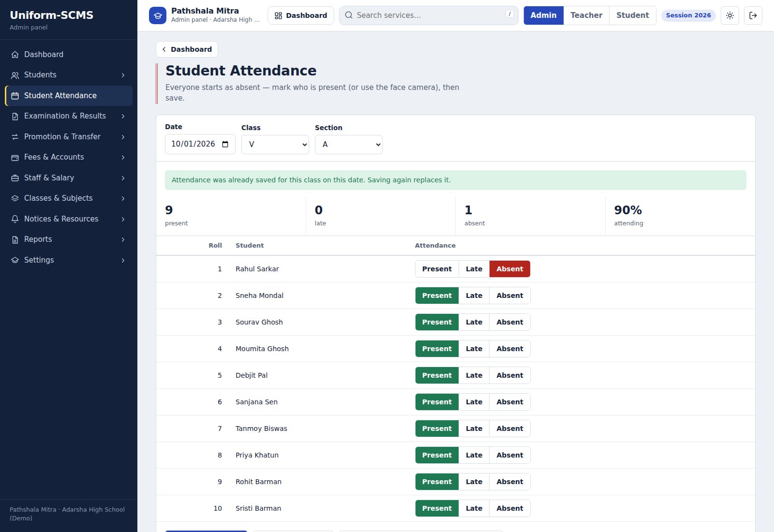Mark Sanjana Sen as Late

click(474, 402)
